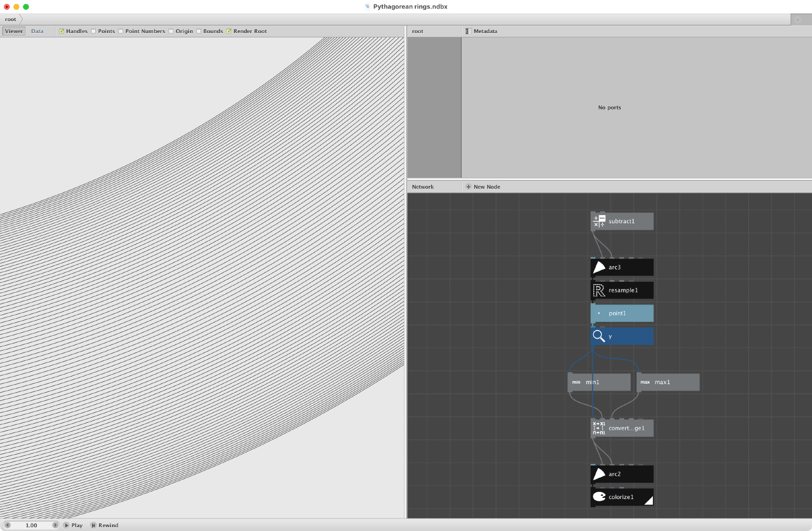Click the frame number field 1.00

tap(31, 525)
